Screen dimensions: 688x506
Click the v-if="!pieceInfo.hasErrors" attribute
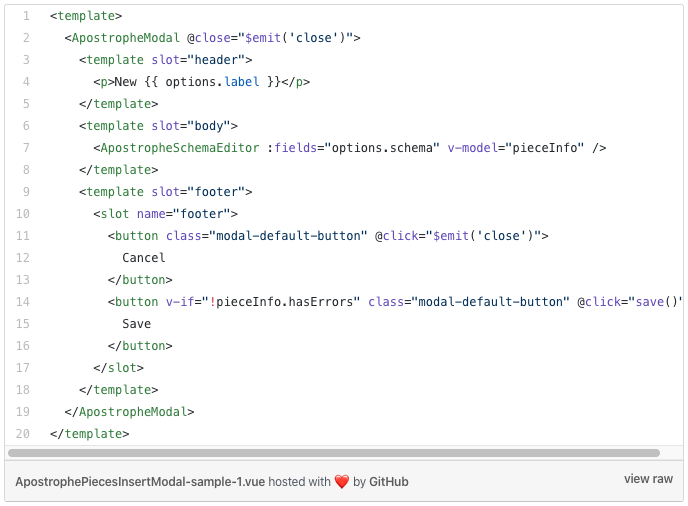pyautogui.click(x=263, y=302)
